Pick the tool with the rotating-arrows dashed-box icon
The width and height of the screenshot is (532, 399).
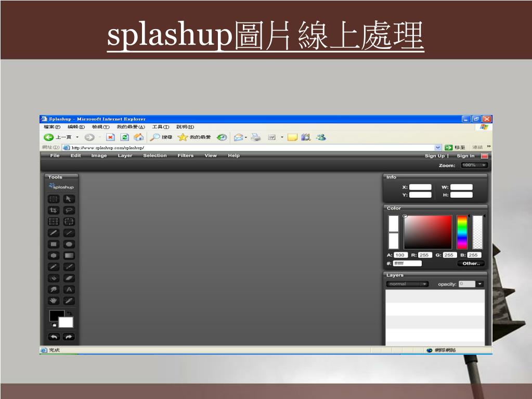(x=69, y=222)
